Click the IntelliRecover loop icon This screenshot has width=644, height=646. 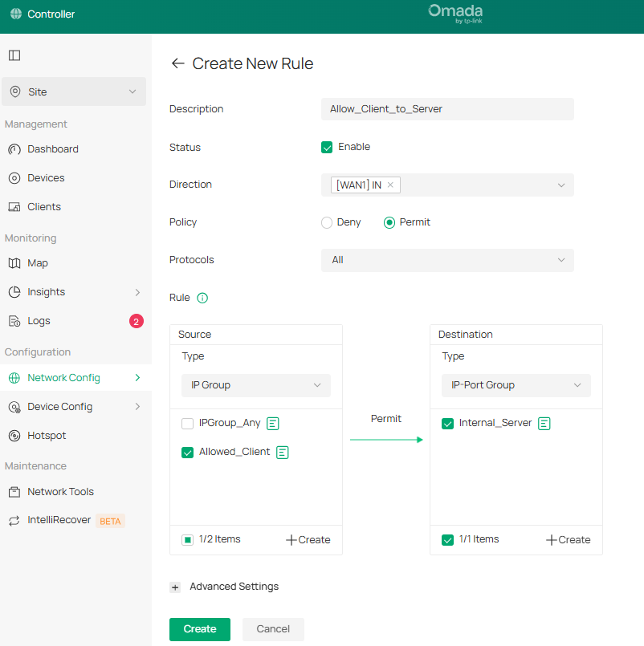[14, 521]
